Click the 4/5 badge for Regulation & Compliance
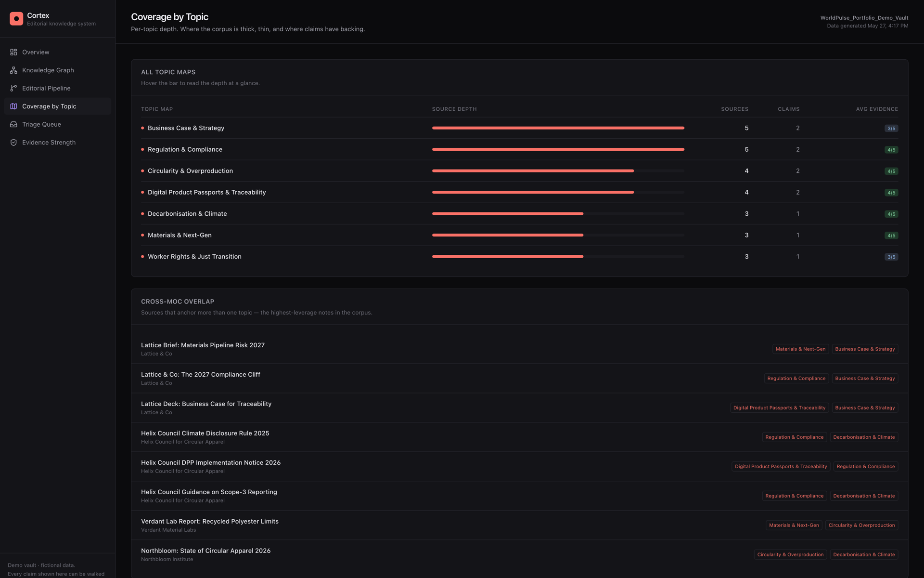This screenshot has height=578, width=924. 891,150
